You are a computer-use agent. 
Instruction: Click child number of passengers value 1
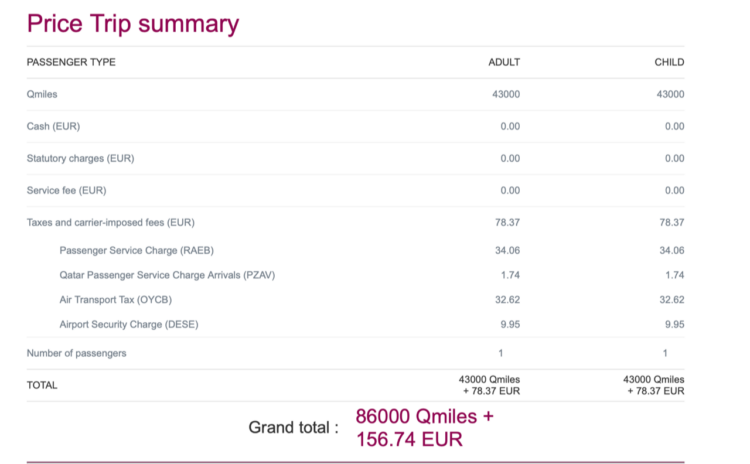click(x=665, y=353)
